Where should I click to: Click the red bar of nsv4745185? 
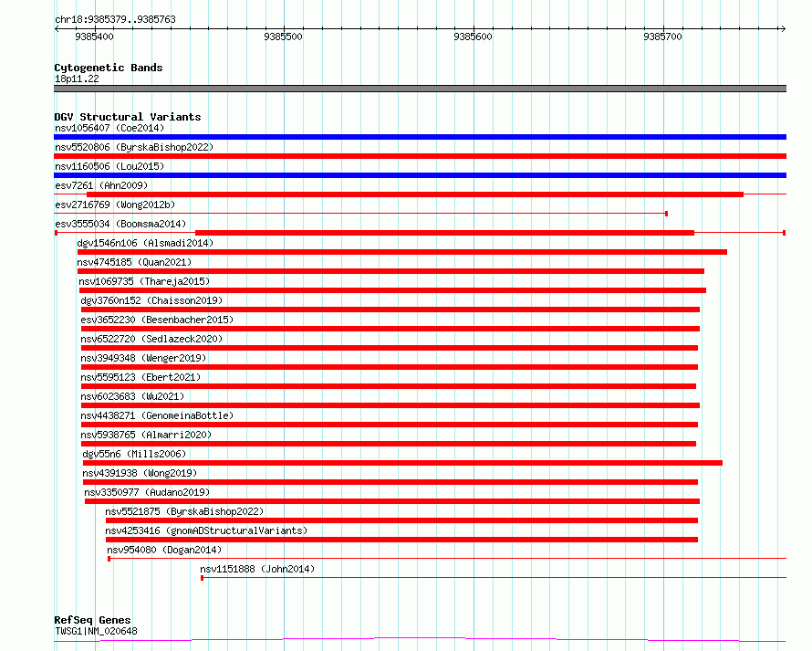coord(390,271)
